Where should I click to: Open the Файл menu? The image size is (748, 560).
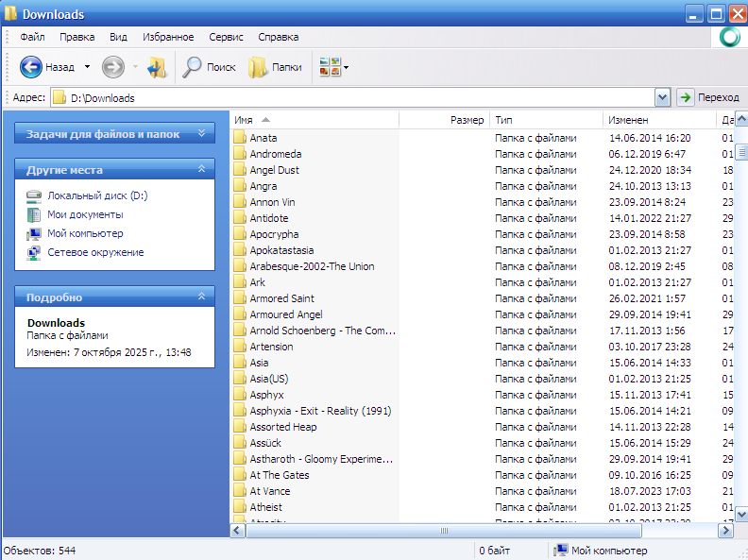click(x=32, y=37)
